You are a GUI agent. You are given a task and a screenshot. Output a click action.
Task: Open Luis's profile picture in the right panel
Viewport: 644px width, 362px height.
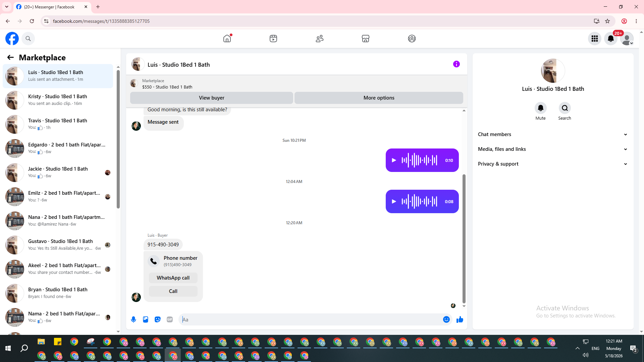(553, 71)
